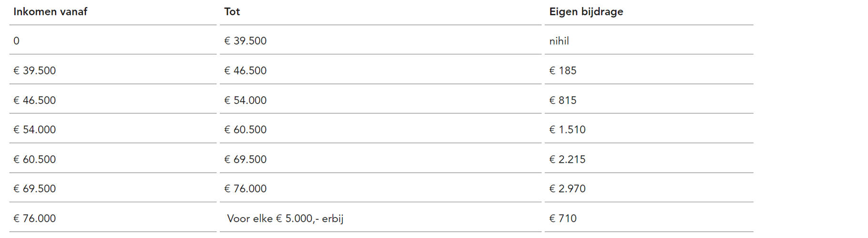868x238 pixels.
Task: Select the '0' income cell in first row
Action: [17, 41]
